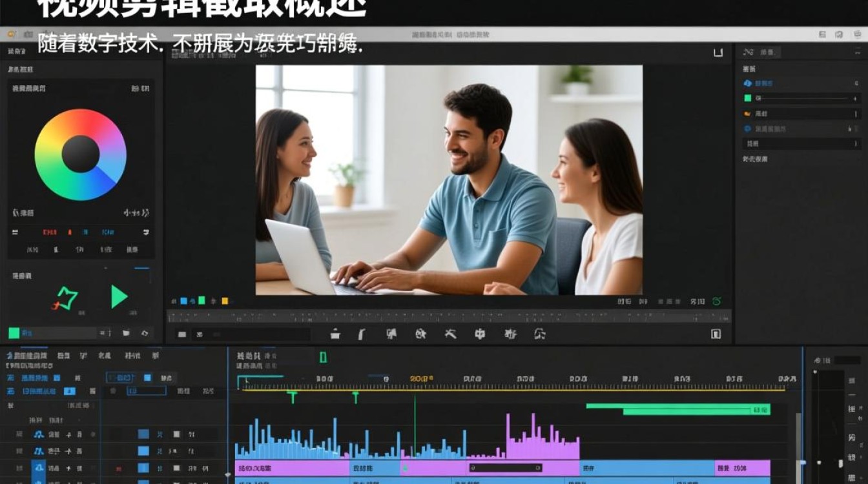868x484 pixels.
Task: Select the orange icon row in right panel
Action: (801, 114)
